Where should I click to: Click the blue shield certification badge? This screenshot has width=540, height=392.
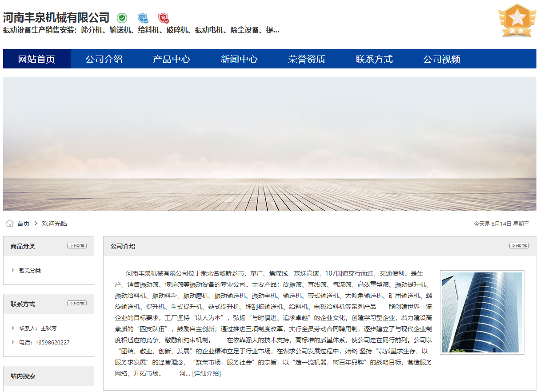[143, 18]
